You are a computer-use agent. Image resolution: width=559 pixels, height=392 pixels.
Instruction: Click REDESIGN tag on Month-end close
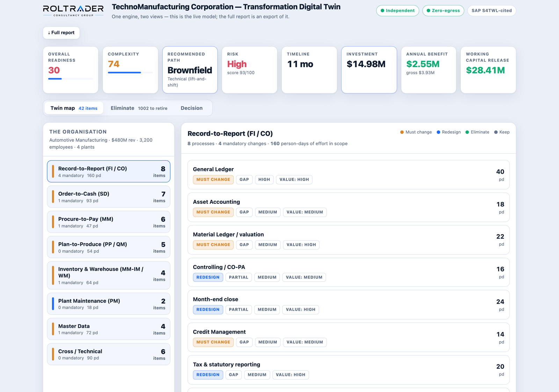(x=208, y=310)
